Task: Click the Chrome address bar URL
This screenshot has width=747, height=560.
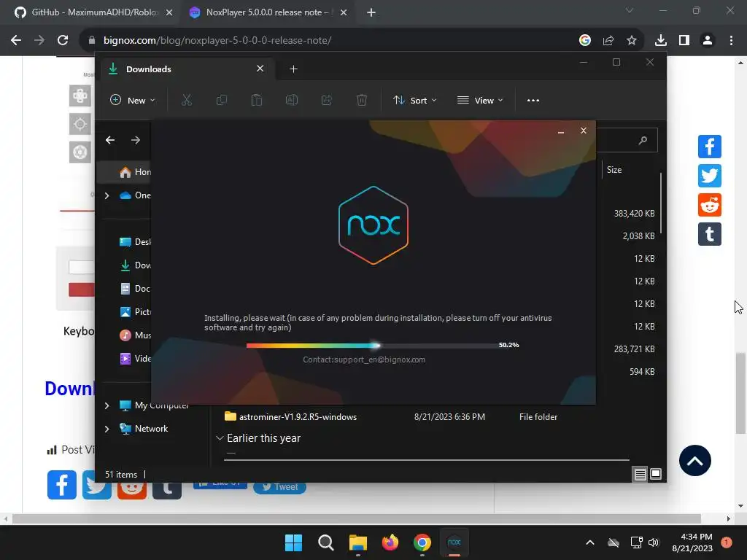Action: tap(217, 41)
